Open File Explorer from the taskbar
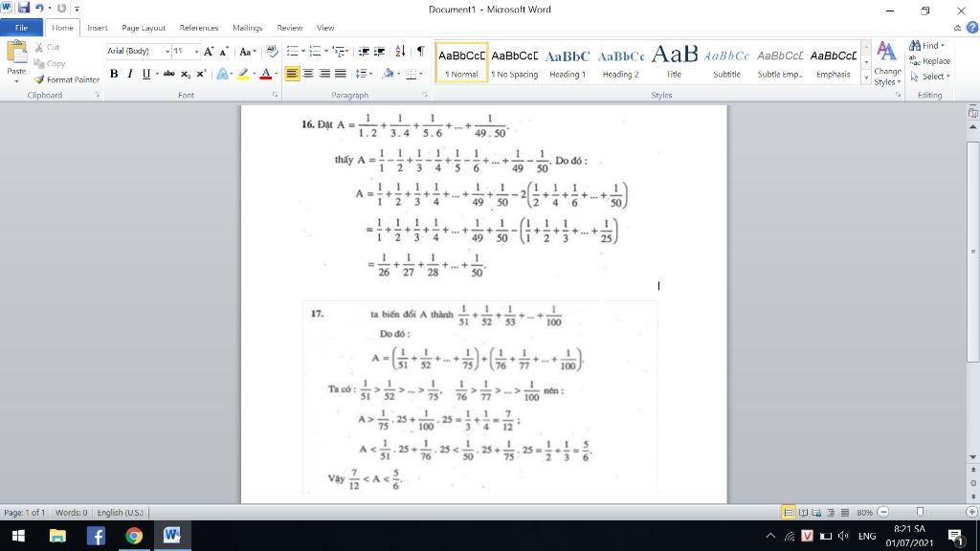980x551 pixels. click(57, 536)
